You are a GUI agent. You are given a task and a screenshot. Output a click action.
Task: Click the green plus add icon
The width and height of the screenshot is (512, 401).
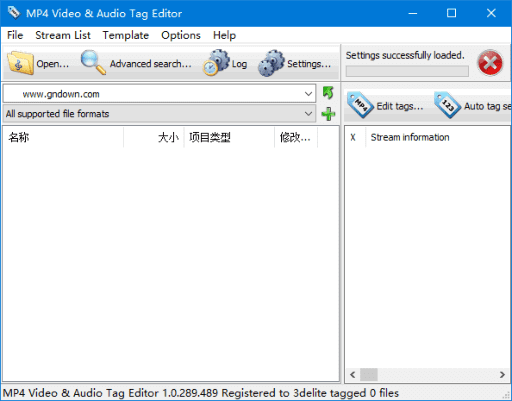pyautogui.click(x=328, y=114)
